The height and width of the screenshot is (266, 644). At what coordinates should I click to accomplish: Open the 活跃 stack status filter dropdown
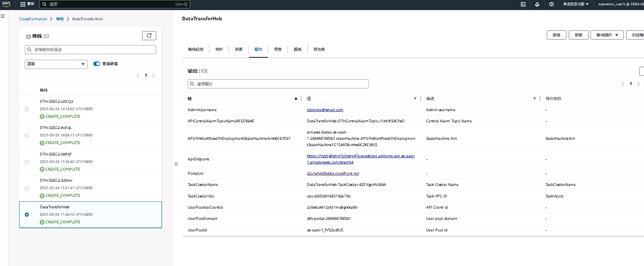tap(56, 64)
